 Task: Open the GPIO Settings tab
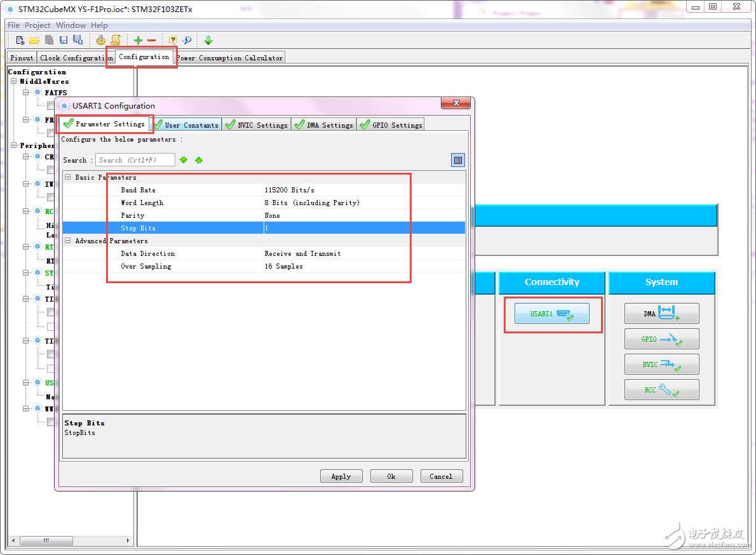point(391,124)
